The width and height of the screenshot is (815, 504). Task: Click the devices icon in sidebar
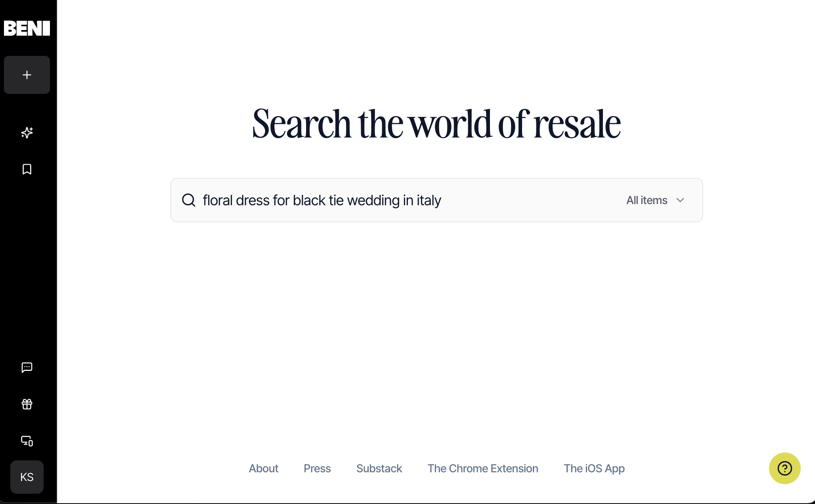[x=27, y=441]
